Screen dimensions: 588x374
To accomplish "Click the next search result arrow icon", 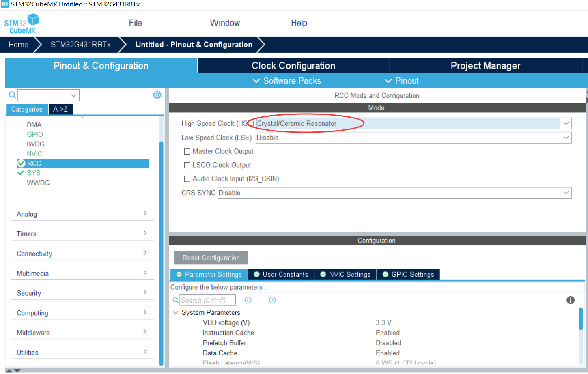I will (x=272, y=300).
